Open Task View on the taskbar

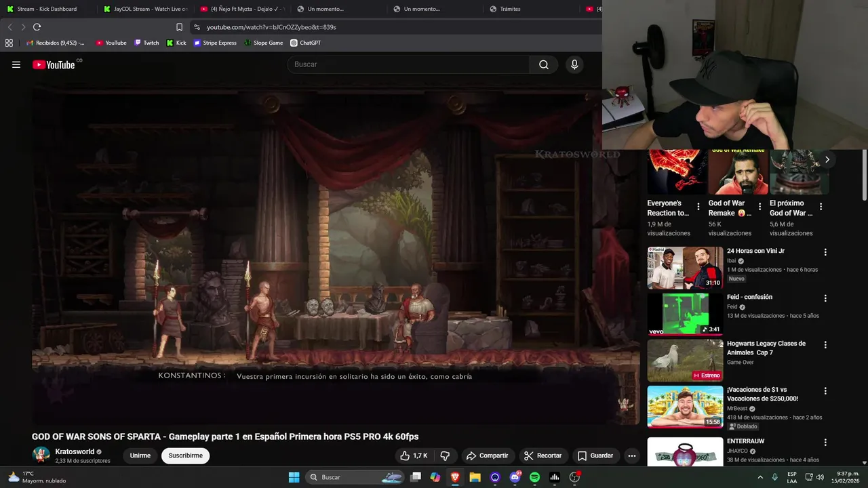[x=416, y=477]
